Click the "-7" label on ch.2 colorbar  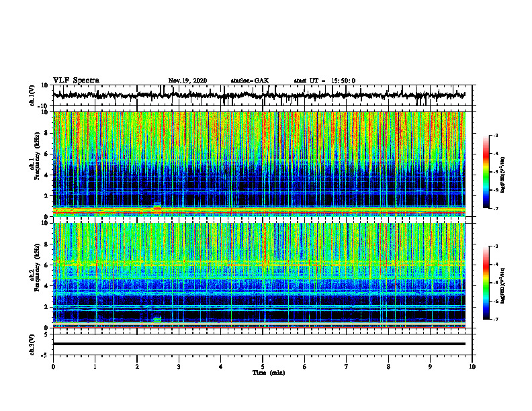(x=496, y=319)
